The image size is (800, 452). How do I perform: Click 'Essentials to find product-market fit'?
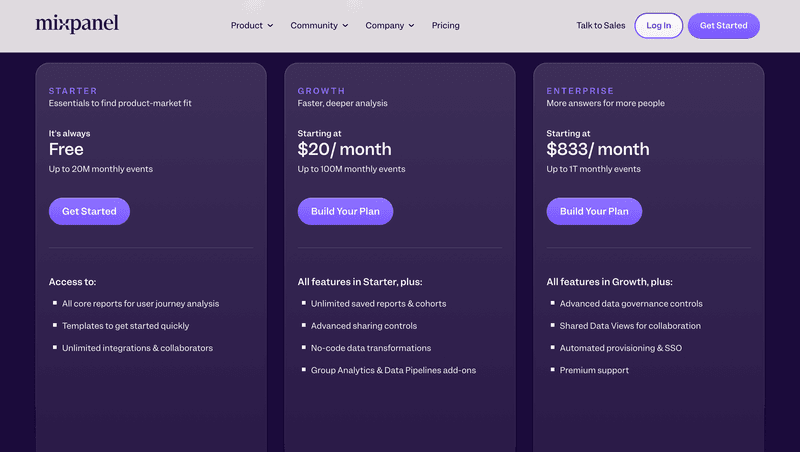click(120, 103)
